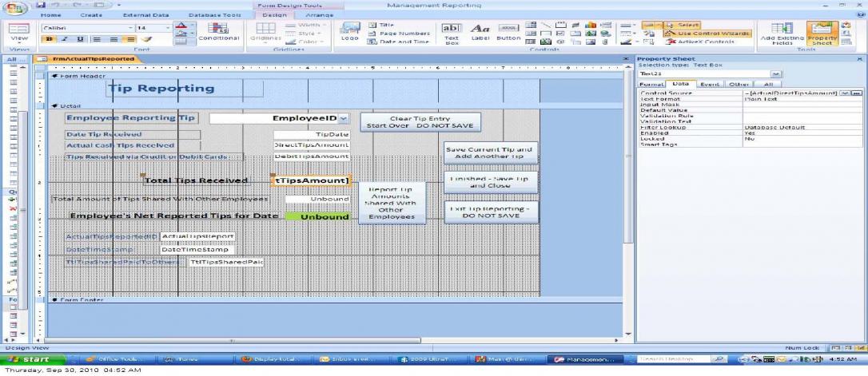
Task: Toggle Underline formatting
Action: (80, 39)
